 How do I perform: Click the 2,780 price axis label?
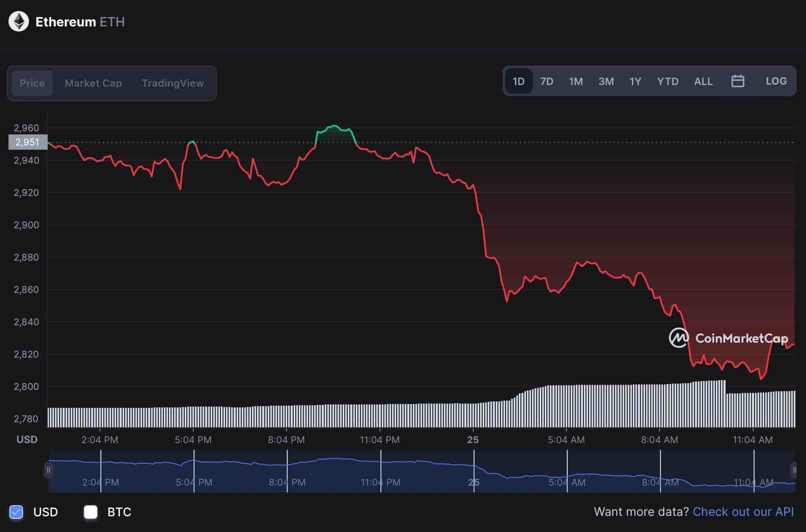[26, 419]
